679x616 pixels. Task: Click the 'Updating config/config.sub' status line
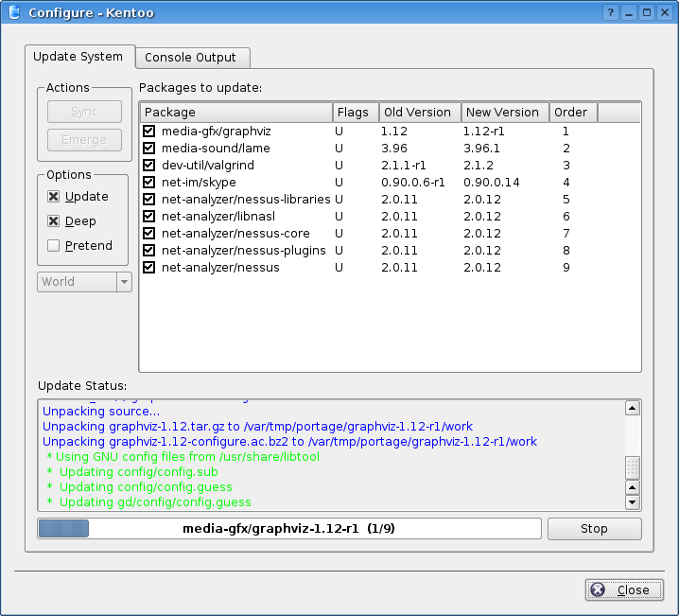[132, 472]
